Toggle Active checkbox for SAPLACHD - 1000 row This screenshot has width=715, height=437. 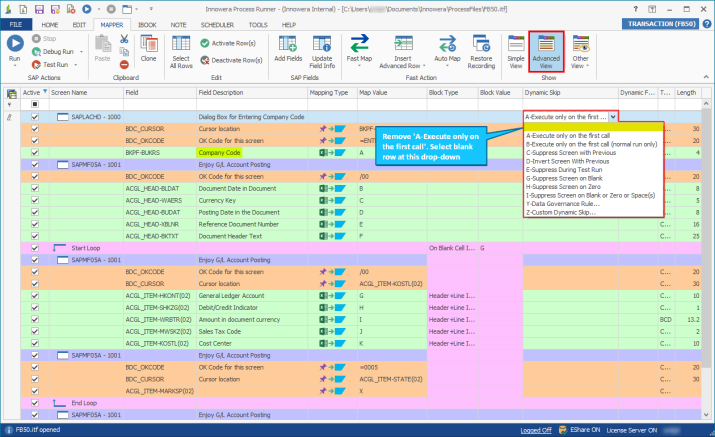pyautogui.click(x=36, y=117)
